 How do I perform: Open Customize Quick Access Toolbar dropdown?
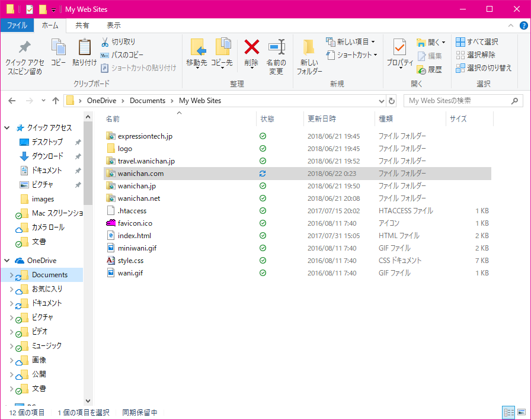tap(53, 10)
